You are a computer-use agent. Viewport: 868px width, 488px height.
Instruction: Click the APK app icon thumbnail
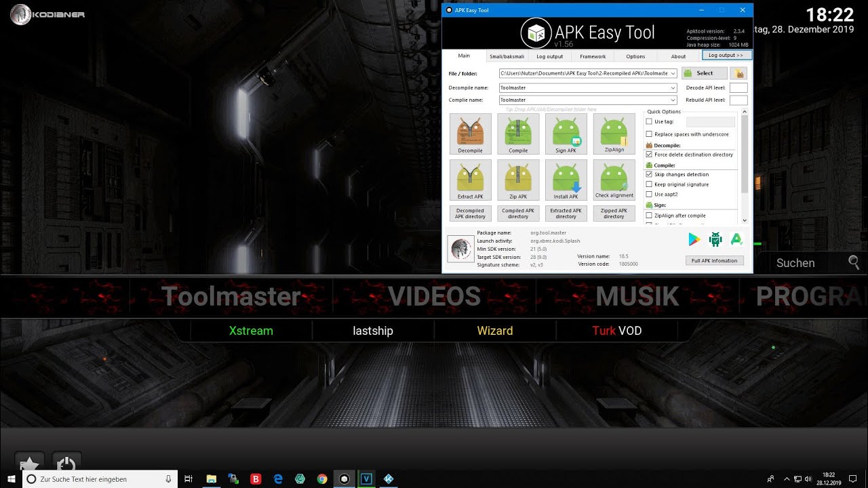click(x=461, y=249)
